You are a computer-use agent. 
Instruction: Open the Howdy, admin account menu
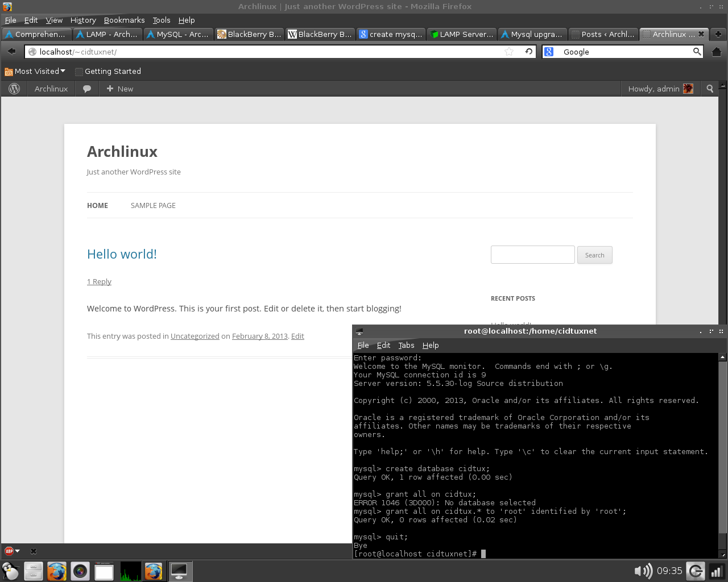click(661, 89)
